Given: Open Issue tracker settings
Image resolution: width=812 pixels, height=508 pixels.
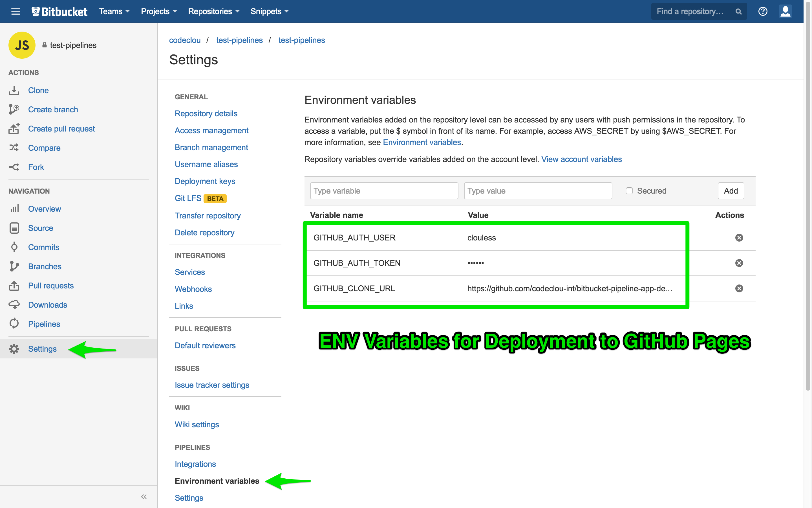Looking at the screenshot, I should pyautogui.click(x=212, y=385).
